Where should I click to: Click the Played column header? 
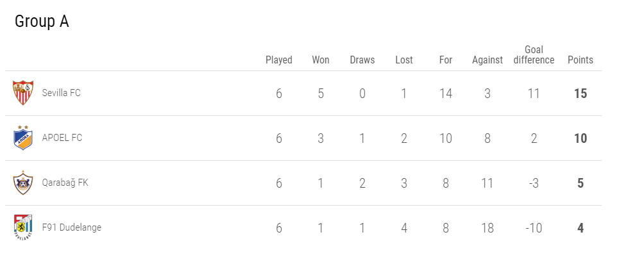279,60
